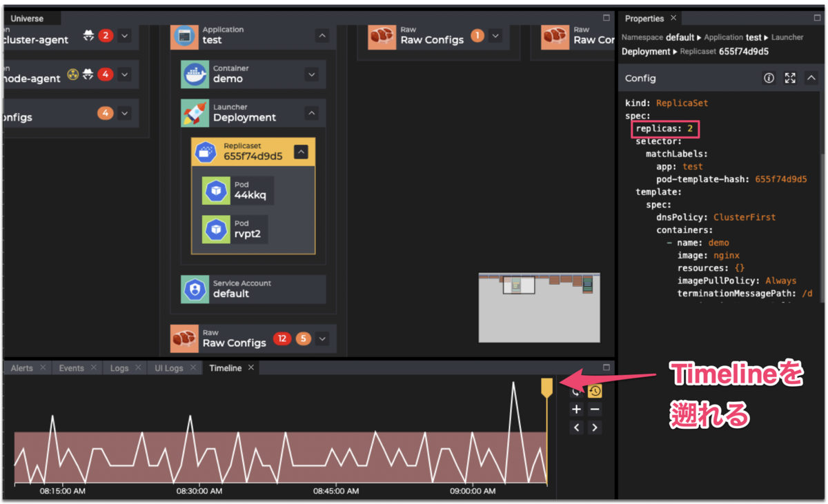Click 'dnsPolicy: ClusterFirst' in Config

(716, 217)
